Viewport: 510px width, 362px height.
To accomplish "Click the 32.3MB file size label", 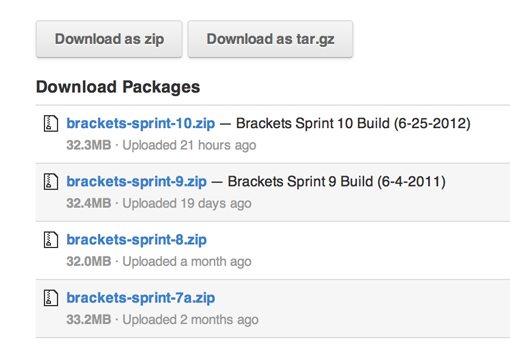I will (x=89, y=145).
